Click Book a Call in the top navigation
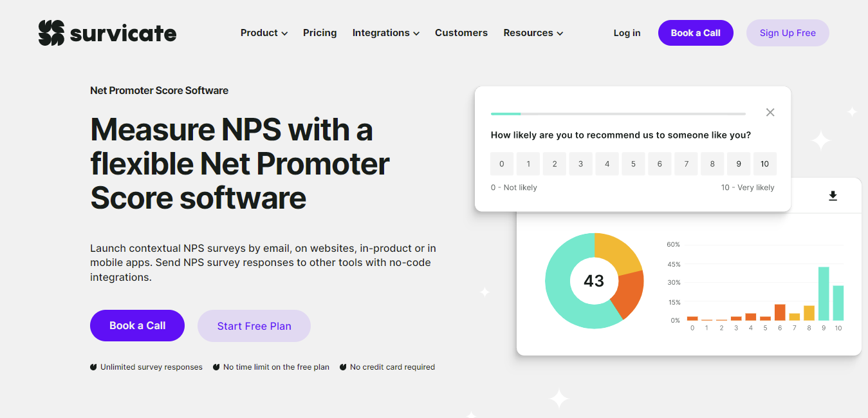The height and width of the screenshot is (418, 868). point(696,32)
